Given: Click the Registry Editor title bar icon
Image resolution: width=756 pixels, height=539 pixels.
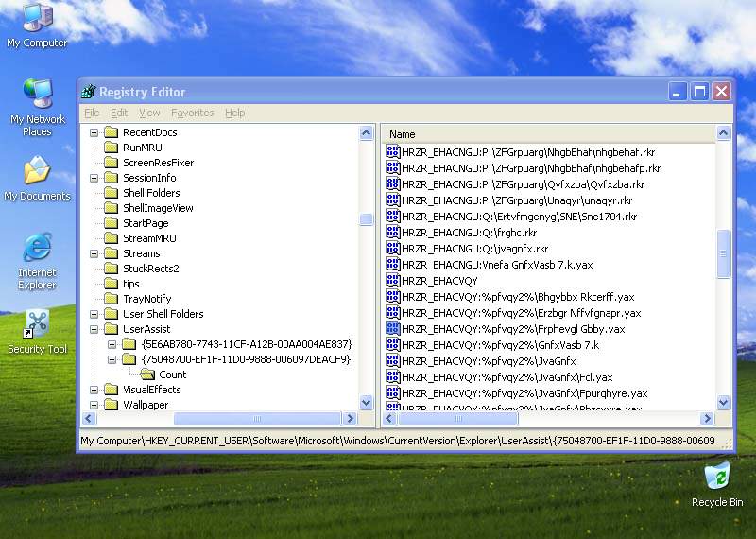Looking at the screenshot, I should 88,91.
